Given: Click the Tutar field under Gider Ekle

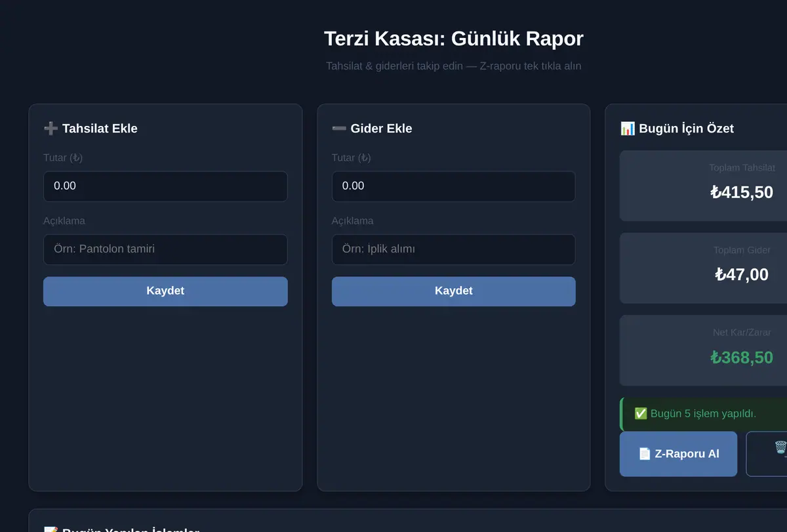Looking at the screenshot, I should point(453,186).
